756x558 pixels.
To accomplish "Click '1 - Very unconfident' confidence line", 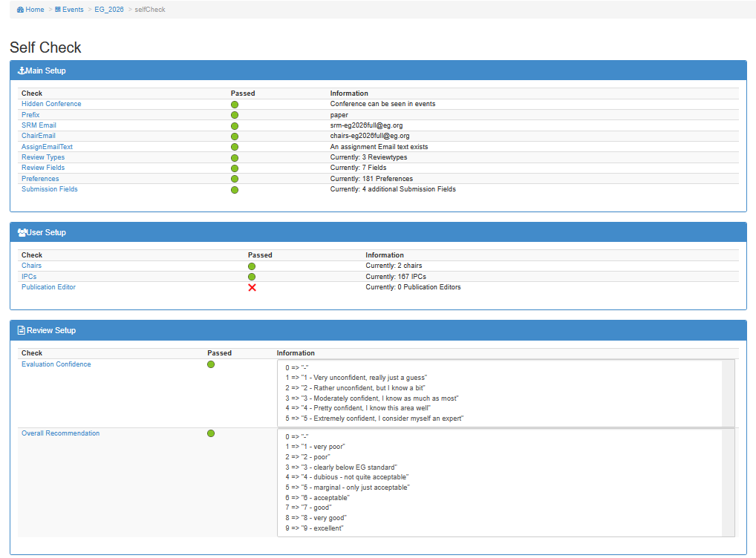I will (x=356, y=378).
